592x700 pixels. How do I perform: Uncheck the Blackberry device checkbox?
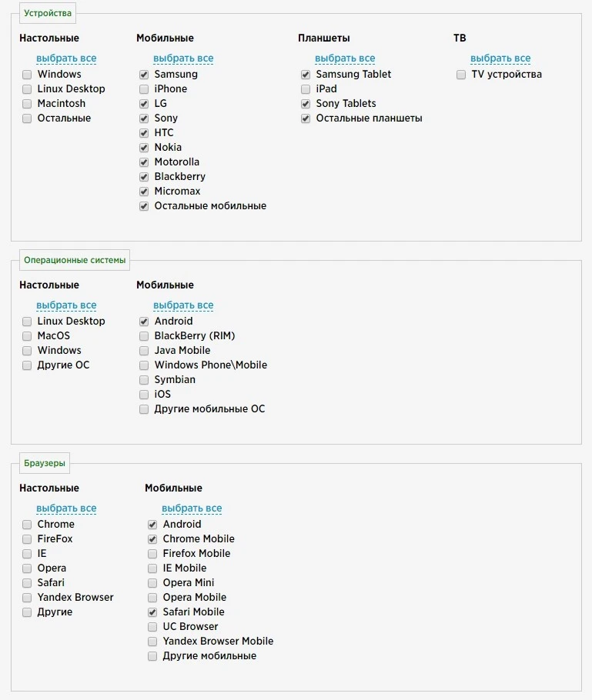[144, 177]
